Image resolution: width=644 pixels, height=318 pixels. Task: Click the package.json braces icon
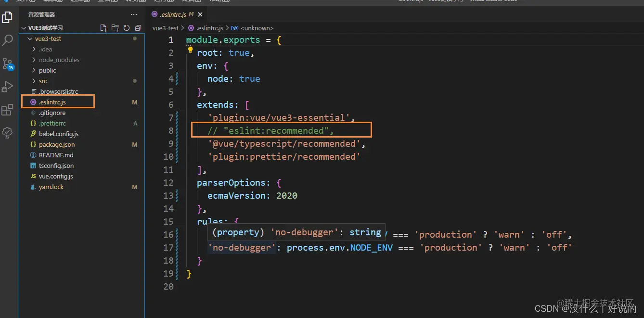coord(33,144)
